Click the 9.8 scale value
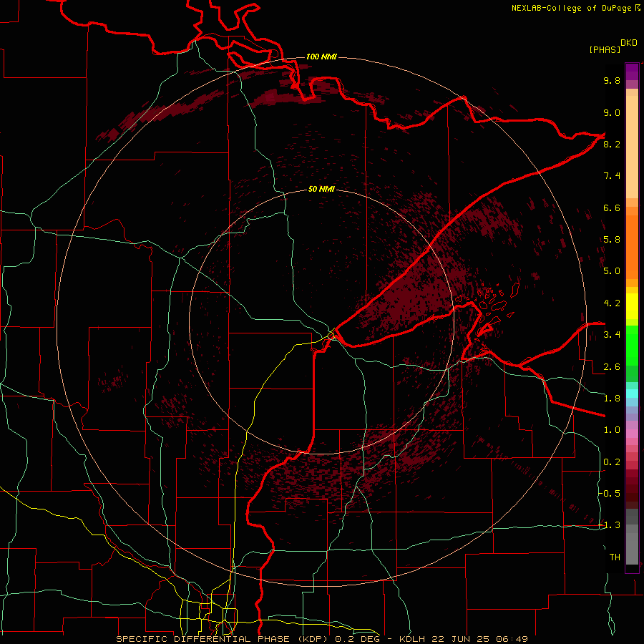Viewport: 644px width, 644px height. [612, 80]
